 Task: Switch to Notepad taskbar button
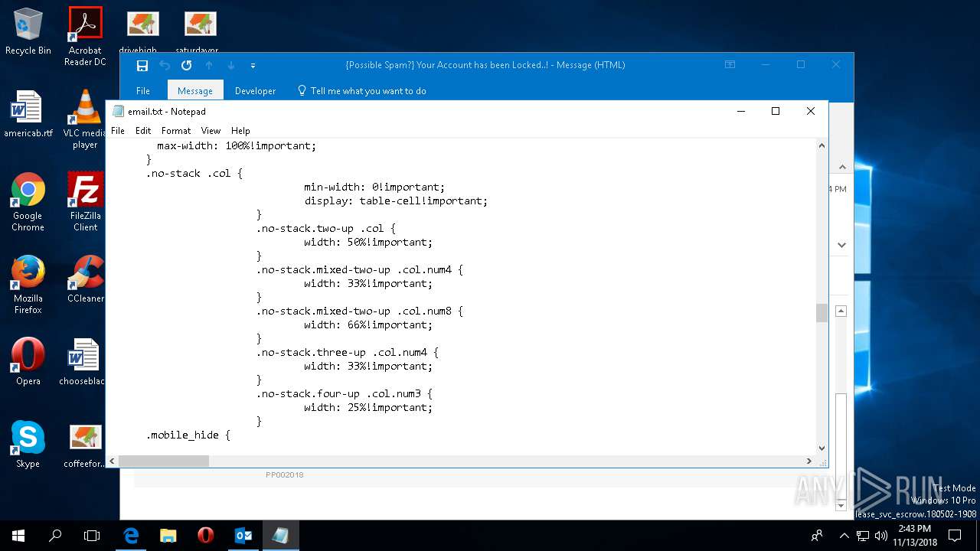pyautogui.click(x=280, y=536)
